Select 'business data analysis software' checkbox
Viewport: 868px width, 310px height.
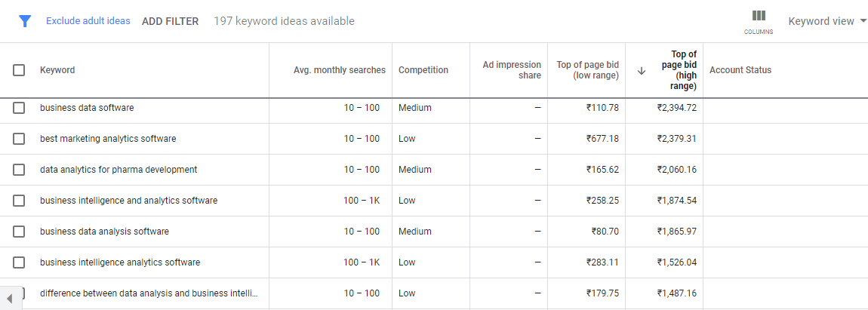(19, 232)
